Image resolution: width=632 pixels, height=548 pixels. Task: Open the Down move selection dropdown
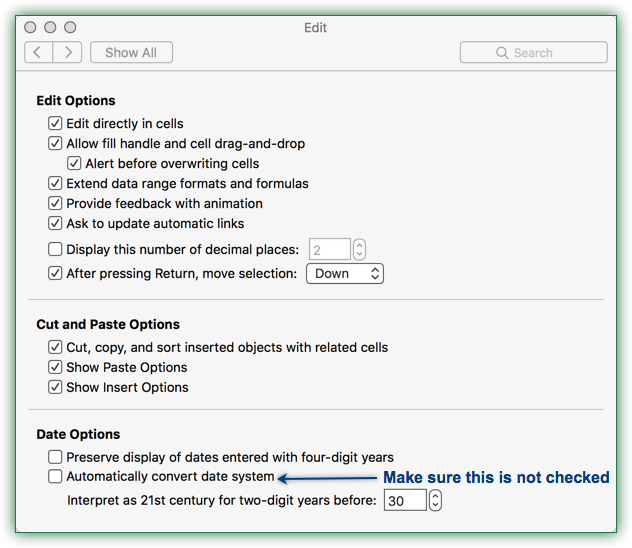point(345,274)
